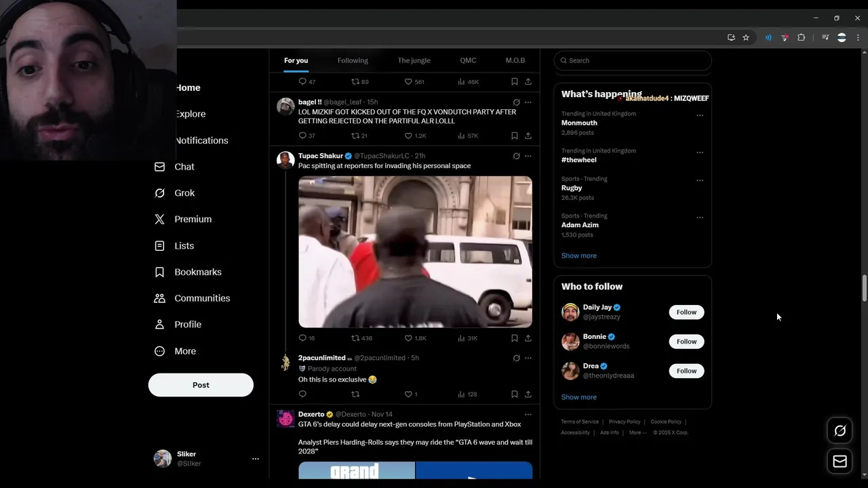
Task: Open browser extensions puzzle icon
Action: tap(801, 37)
